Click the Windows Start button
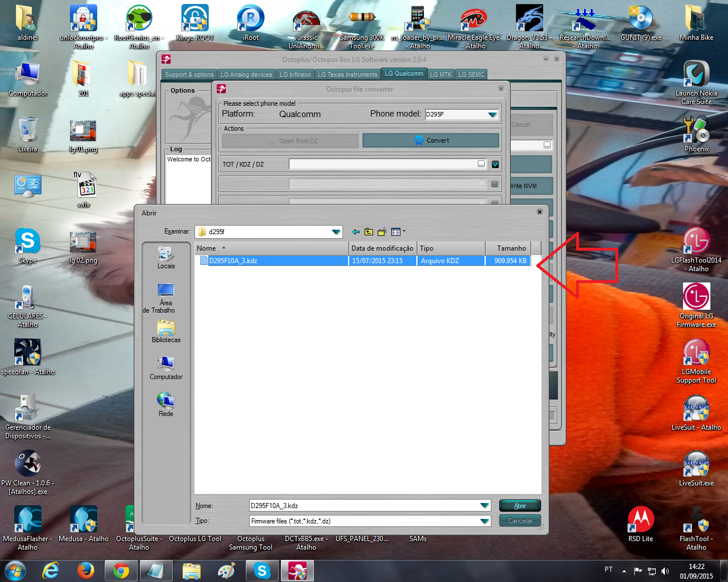The height and width of the screenshot is (582, 728). 15,571
